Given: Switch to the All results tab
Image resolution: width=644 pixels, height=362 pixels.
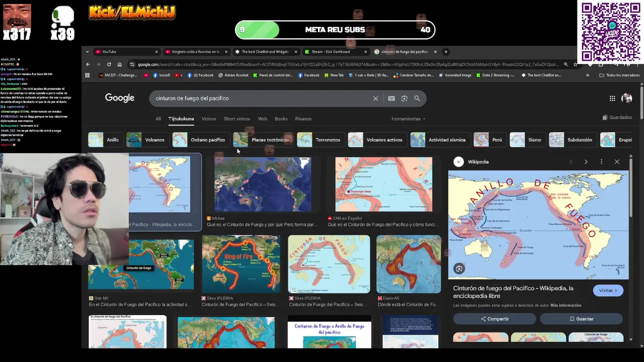Looking at the screenshot, I should tap(158, 119).
